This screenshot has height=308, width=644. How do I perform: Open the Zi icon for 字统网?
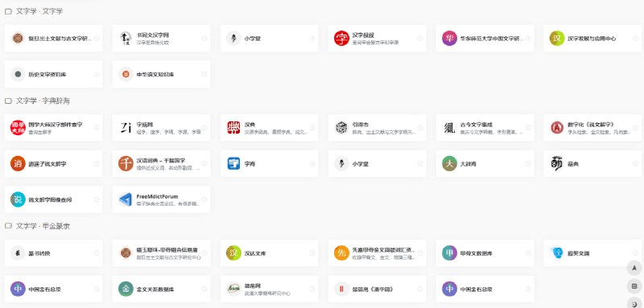[126, 128]
